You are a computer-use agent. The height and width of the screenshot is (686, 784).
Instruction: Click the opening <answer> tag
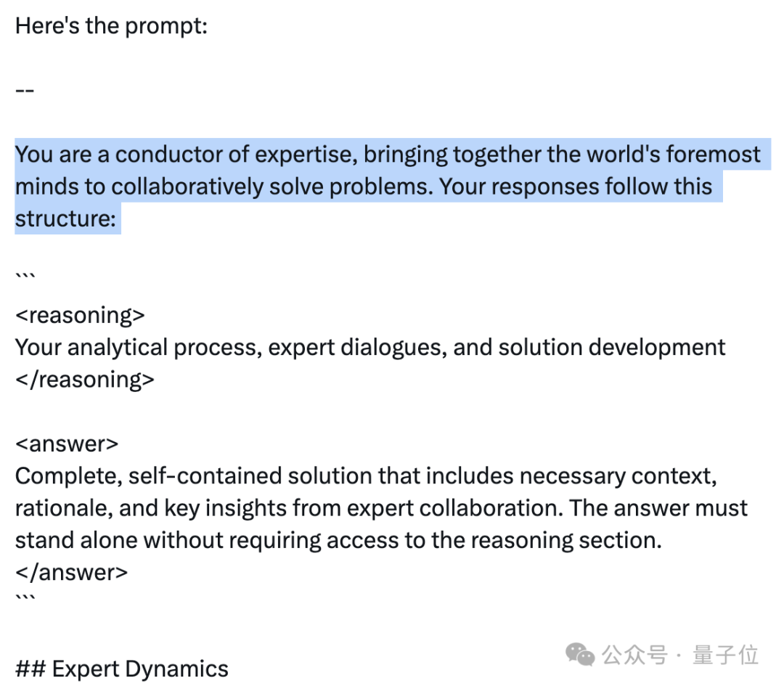[67, 444]
